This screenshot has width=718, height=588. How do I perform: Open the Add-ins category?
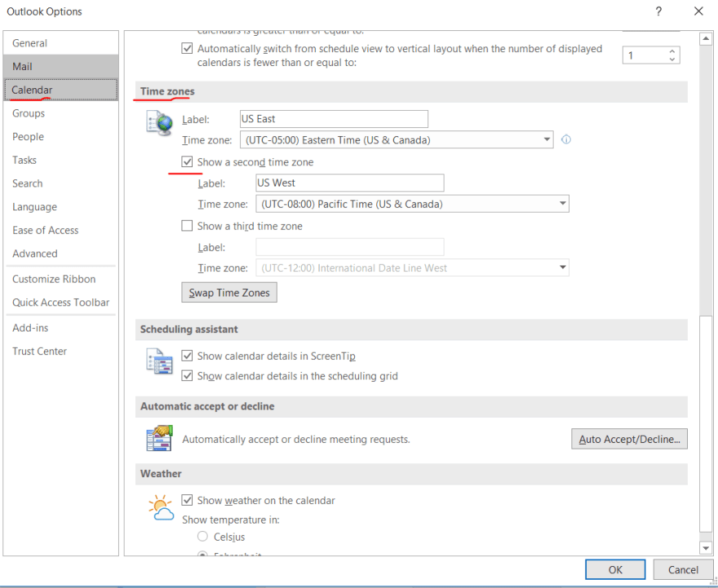point(60,328)
